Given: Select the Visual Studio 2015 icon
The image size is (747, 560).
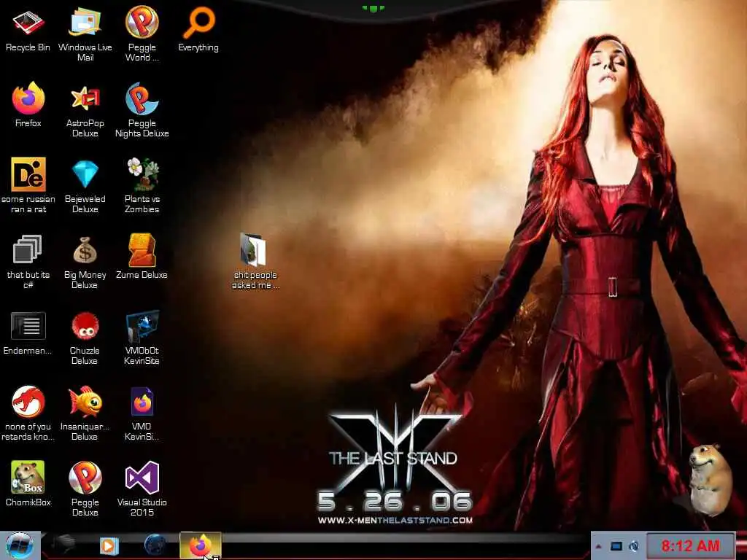Looking at the screenshot, I should click(142, 489).
